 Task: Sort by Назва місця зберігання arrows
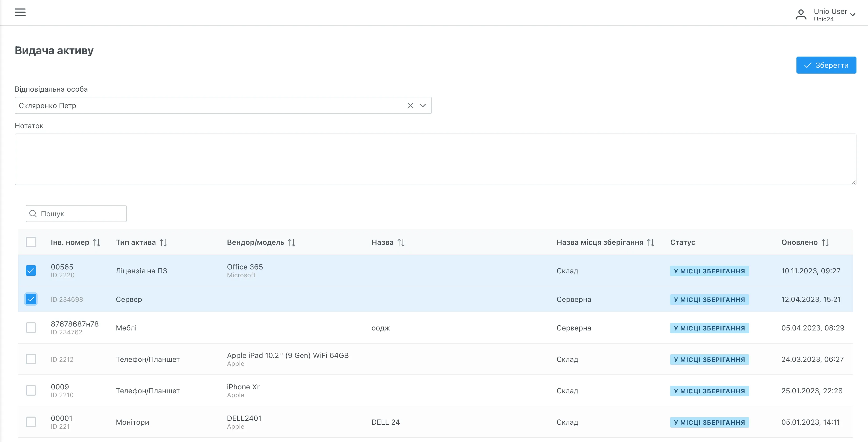click(x=651, y=242)
